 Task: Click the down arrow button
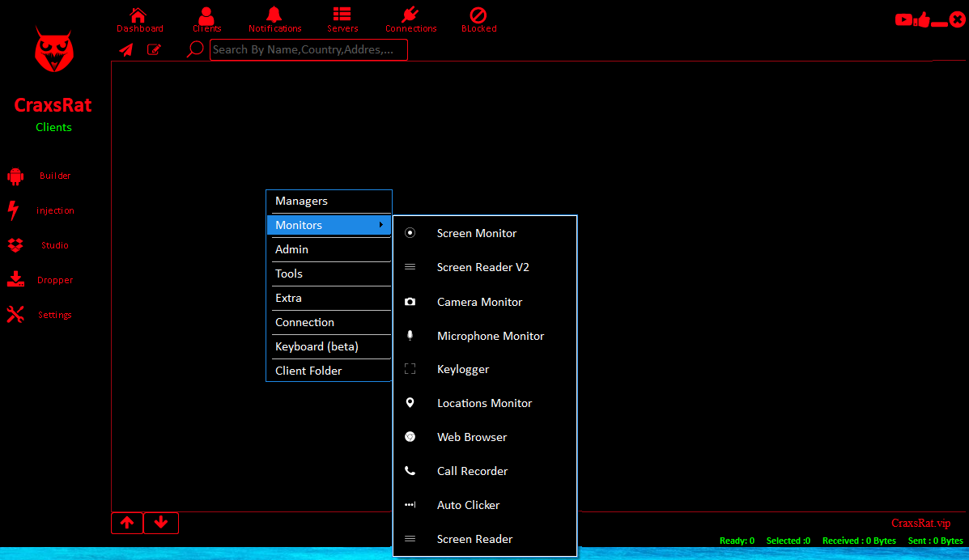tap(161, 523)
